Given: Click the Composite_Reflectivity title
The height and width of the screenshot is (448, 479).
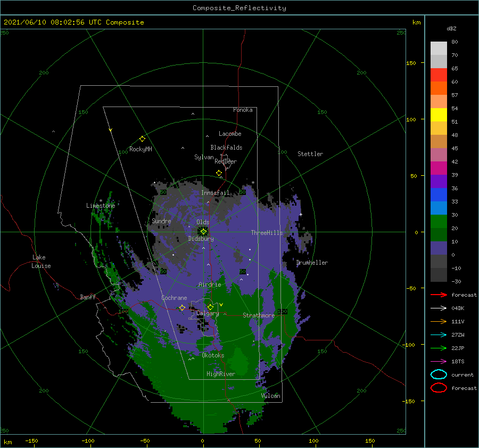Looking at the screenshot, I should (x=240, y=8).
